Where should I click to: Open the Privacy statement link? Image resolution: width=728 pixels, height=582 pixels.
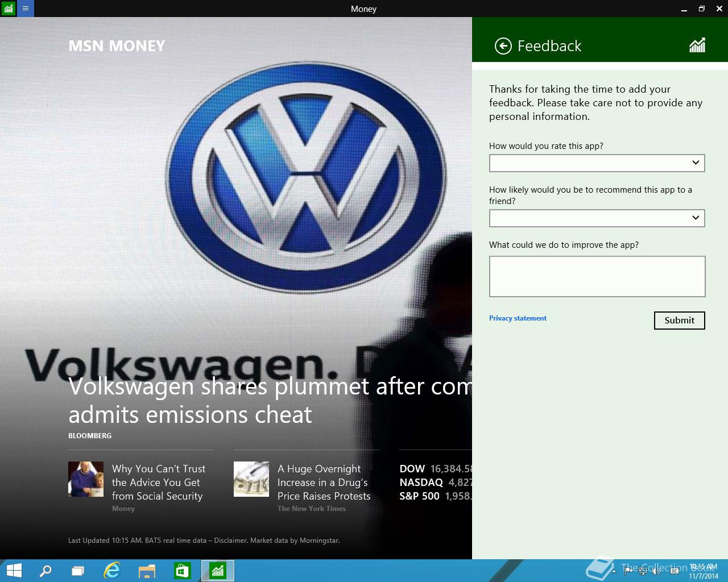tap(518, 318)
